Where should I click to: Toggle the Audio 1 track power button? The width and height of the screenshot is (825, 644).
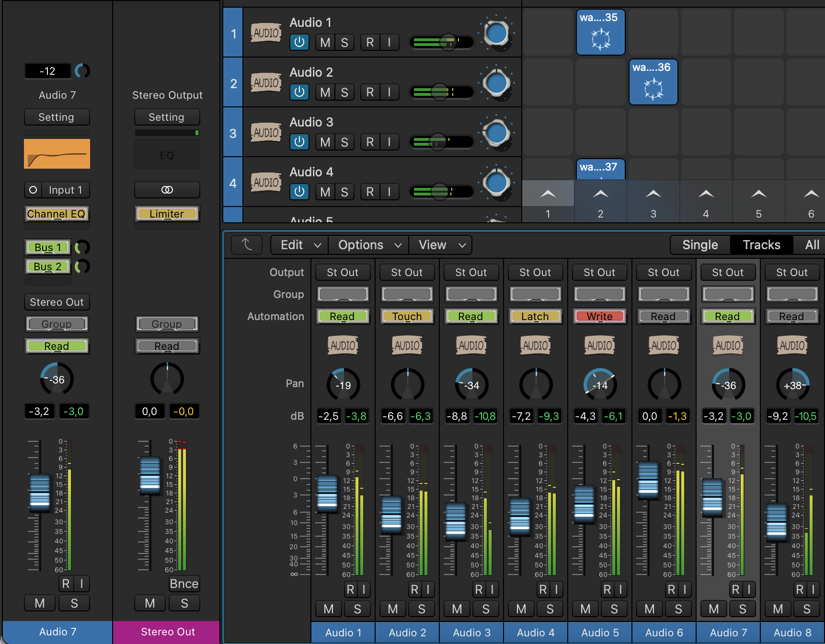pos(299,42)
